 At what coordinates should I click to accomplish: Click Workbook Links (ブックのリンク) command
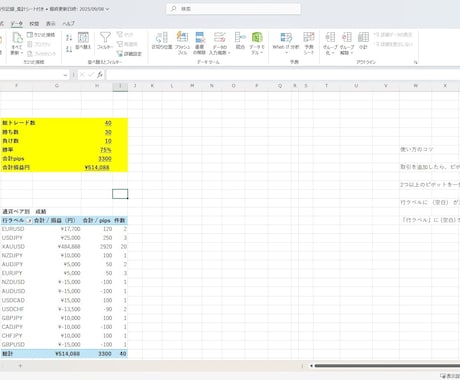(x=41, y=53)
